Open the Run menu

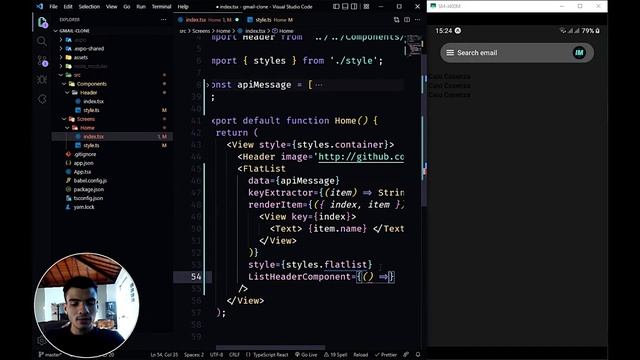coord(141,7)
